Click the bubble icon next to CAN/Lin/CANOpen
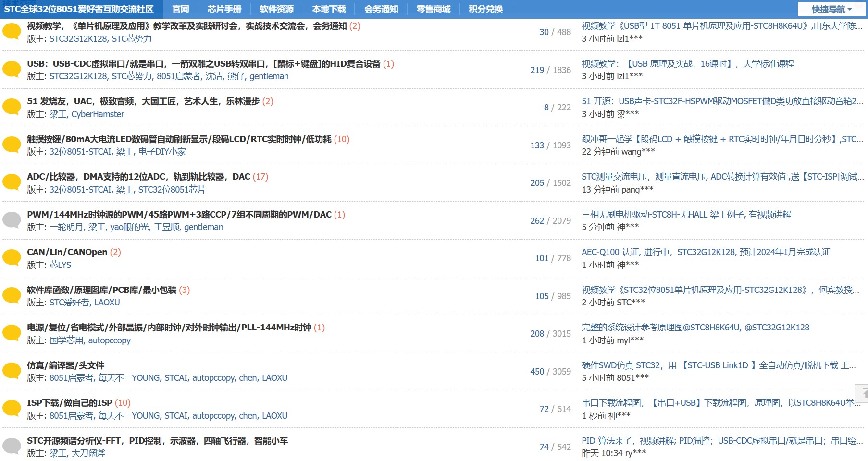This screenshot has width=868, height=461. [12, 258]
